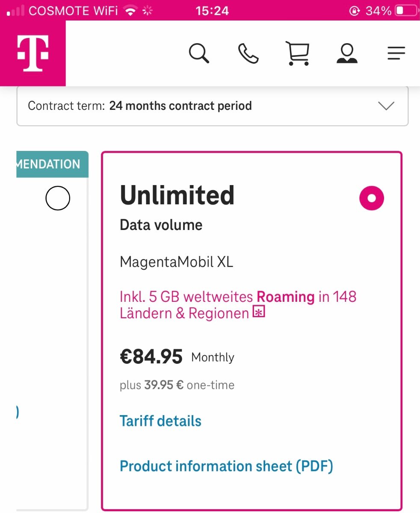Open the search magnifier icon
Screen dimensions: 420x513
click(x=199, y=53)
